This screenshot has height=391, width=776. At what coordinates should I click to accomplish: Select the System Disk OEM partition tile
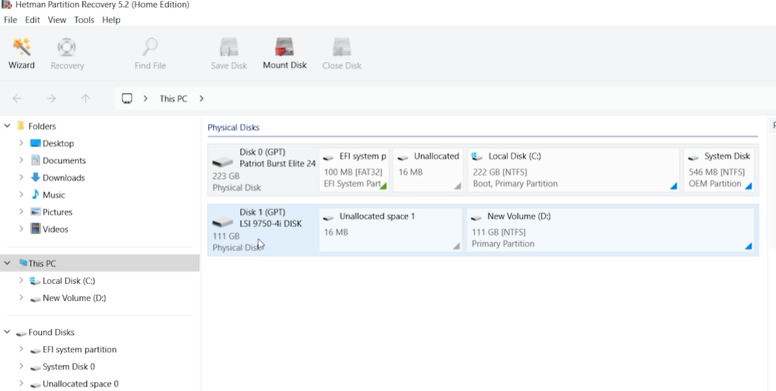pyautogui.click(x=719, y=170)
